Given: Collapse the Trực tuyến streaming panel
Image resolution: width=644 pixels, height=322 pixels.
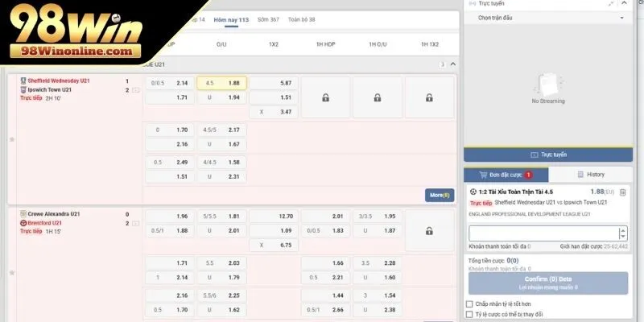Looking at the screenshot, I should (623, 4).
